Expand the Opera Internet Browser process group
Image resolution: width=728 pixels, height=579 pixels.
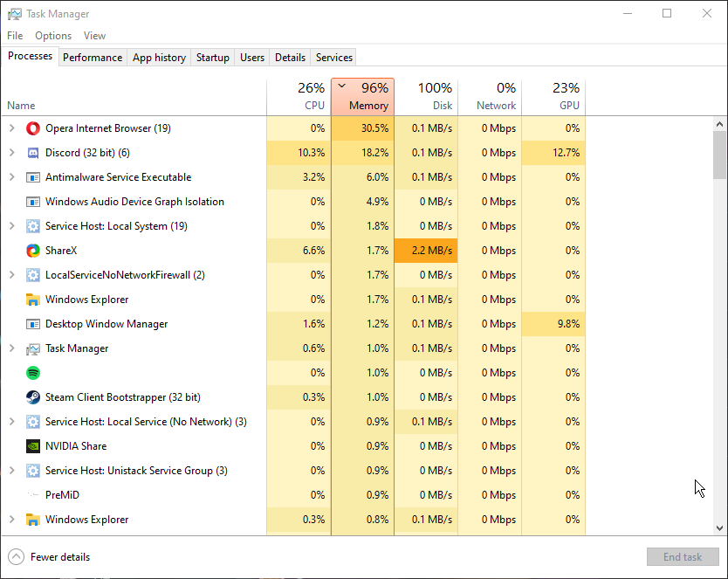[x=12, y=128]
